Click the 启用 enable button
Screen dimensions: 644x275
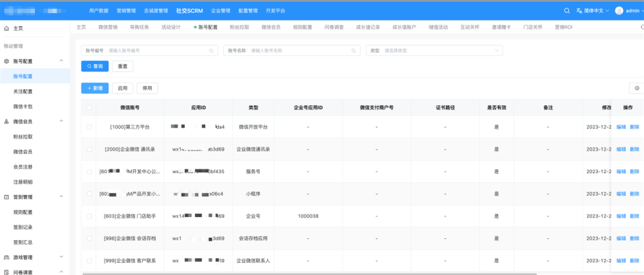pos(123,88)
